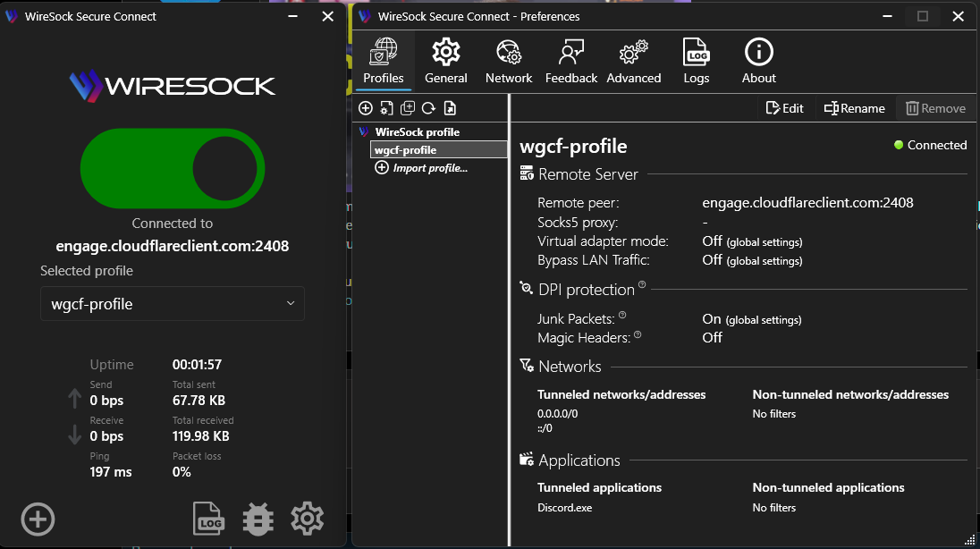Click the Ping 197 ms value

(x=111, y=472)
